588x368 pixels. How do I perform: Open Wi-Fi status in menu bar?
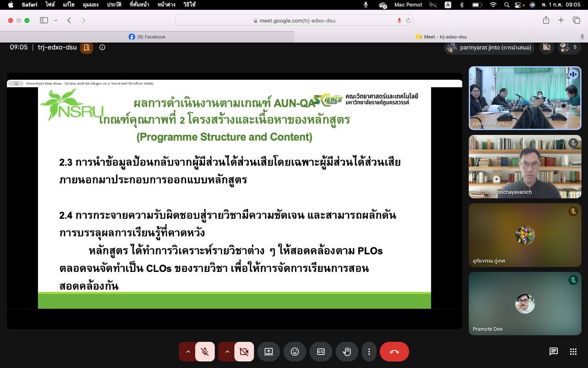coord(493,4)
